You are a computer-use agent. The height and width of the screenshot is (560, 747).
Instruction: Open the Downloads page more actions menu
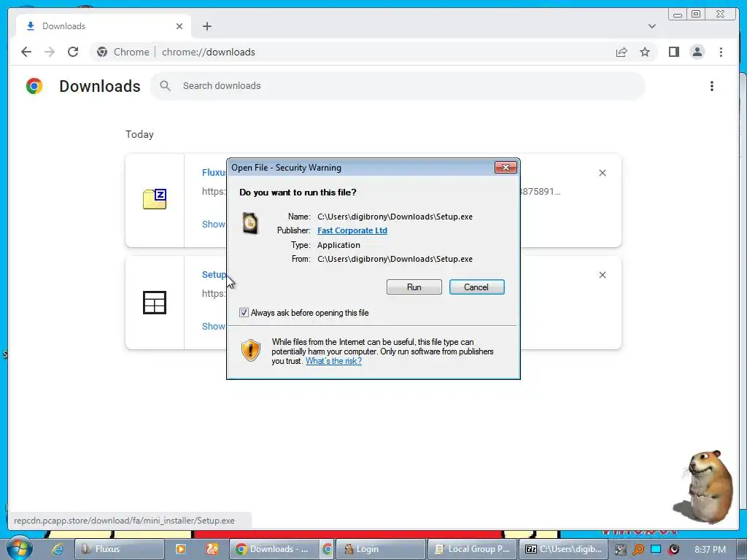[712, 86]
